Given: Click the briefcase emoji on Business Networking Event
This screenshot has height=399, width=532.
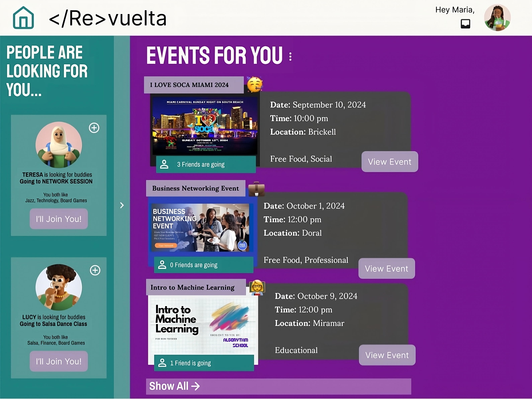Looking at the screenshot, I should [x=256, y=189].
